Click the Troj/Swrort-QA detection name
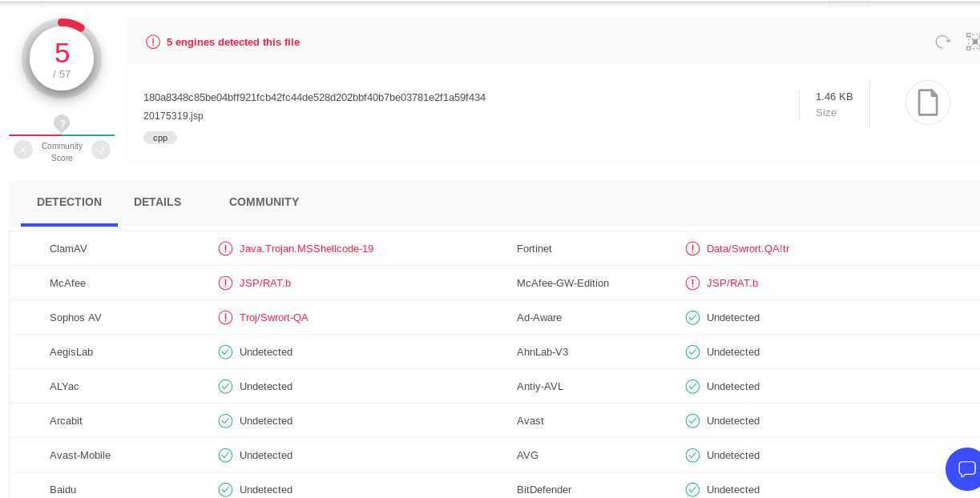This screenshot has height=498, width=980. click(273, 318)
